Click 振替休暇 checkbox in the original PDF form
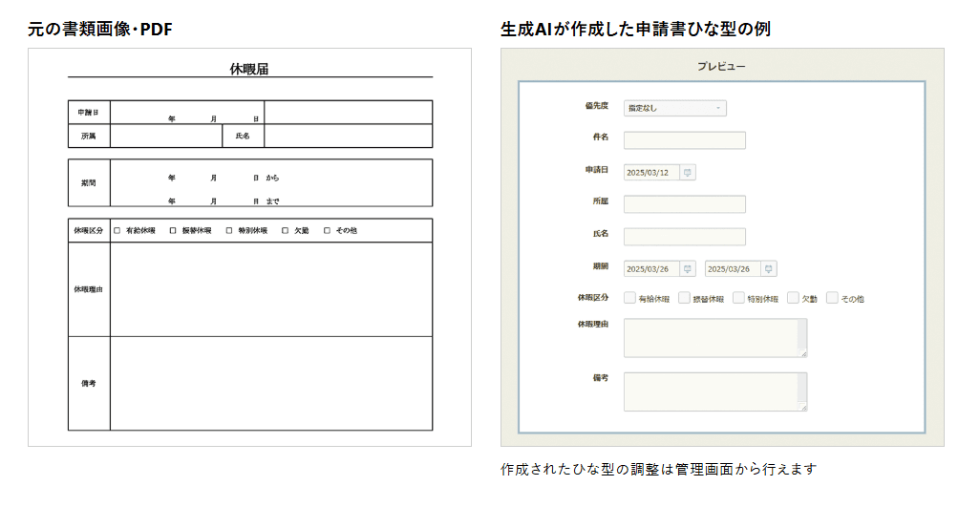The image size is (980, 507). (173, 230)
